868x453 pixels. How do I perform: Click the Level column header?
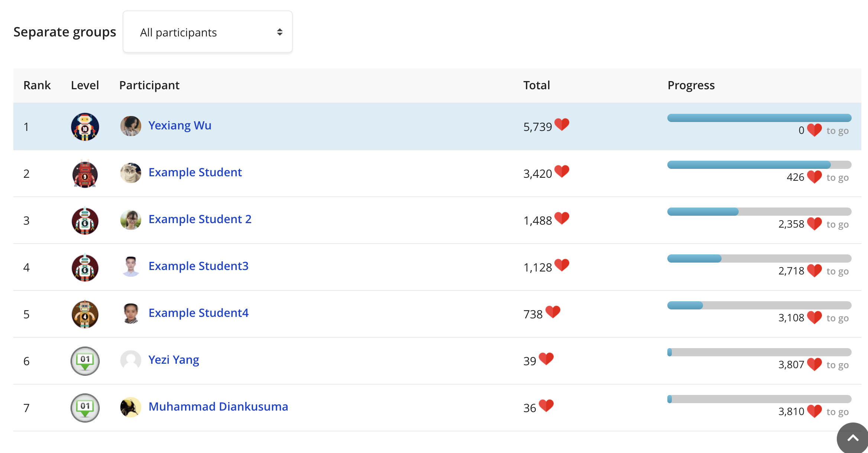pos(85,85)
